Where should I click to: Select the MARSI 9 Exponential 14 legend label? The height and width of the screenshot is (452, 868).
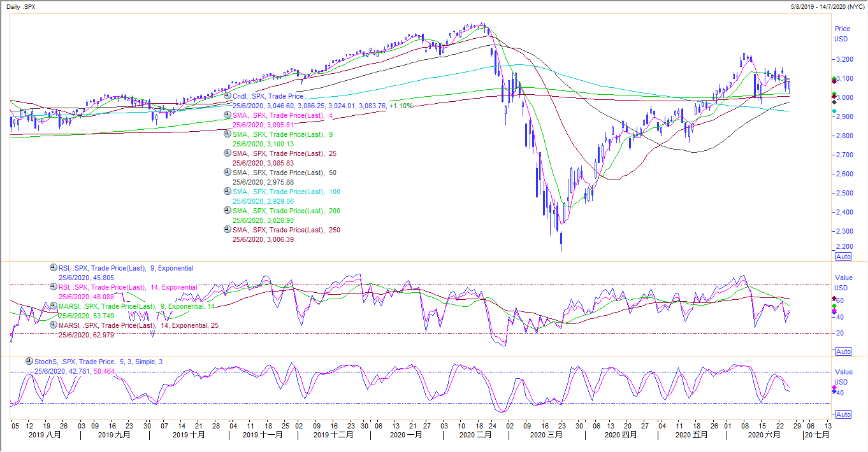click(x=136, y=306)
